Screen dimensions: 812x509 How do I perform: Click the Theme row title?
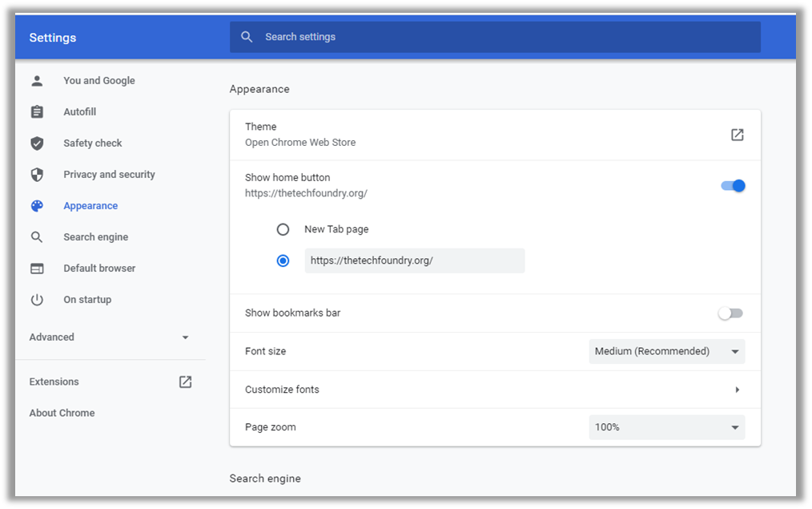click(x=260, y=127)
